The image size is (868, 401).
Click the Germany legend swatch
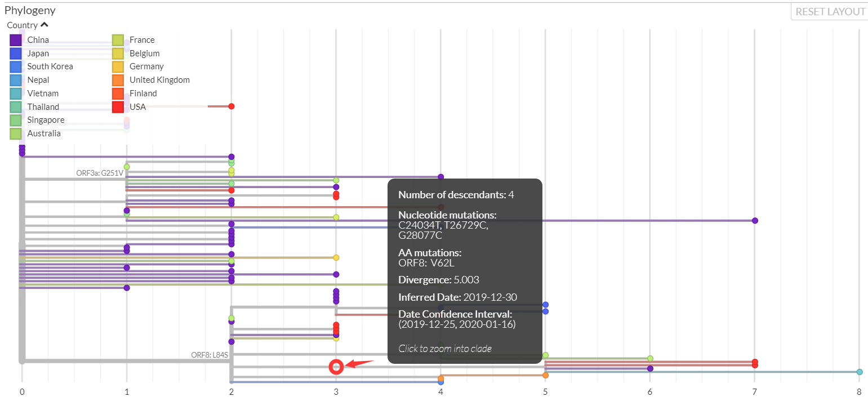[x=118, y=66]
